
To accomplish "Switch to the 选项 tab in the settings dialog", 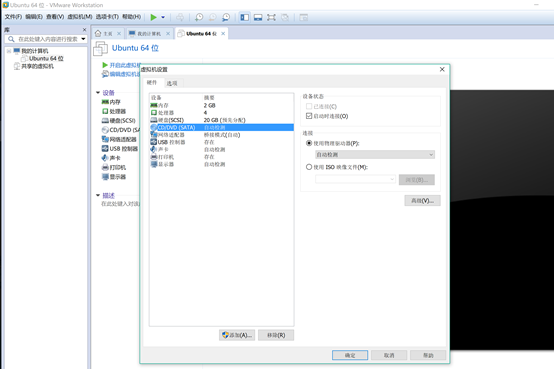I will coord(172,83).
